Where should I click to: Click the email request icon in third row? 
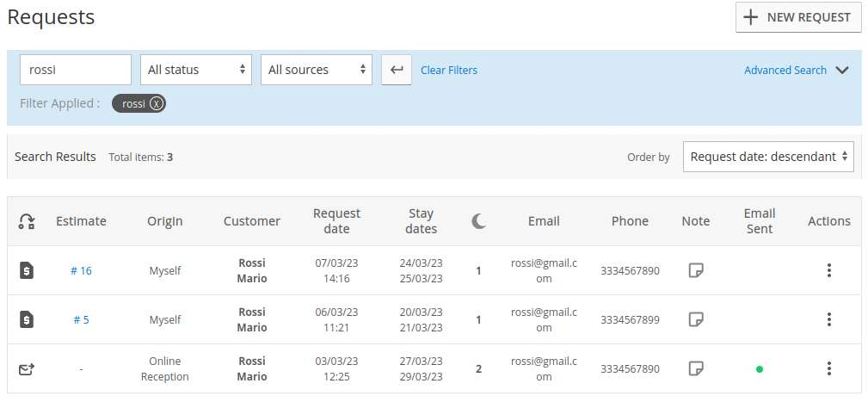[27, 368]
